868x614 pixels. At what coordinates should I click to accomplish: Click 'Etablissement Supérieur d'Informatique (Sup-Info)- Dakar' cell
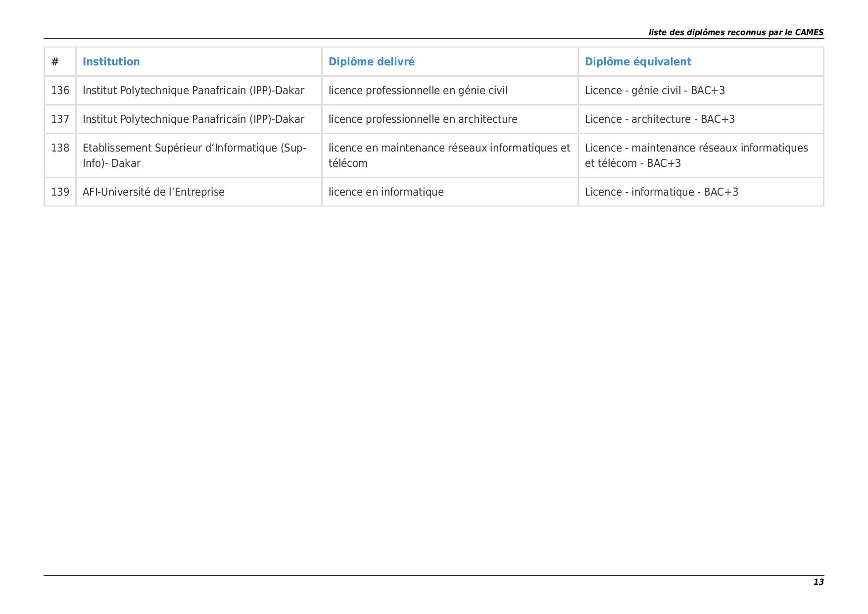point(198,155)
